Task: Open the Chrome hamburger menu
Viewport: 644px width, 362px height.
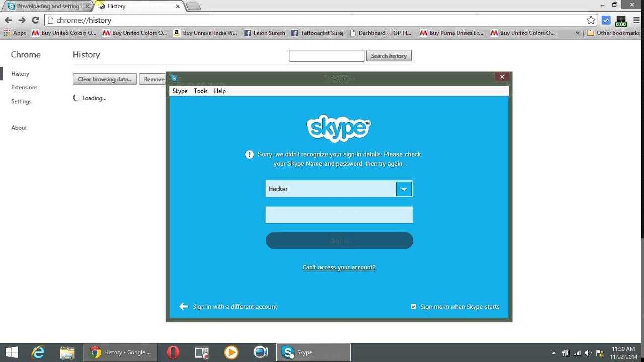Action: pyautogui.click(x=636, y=20)
